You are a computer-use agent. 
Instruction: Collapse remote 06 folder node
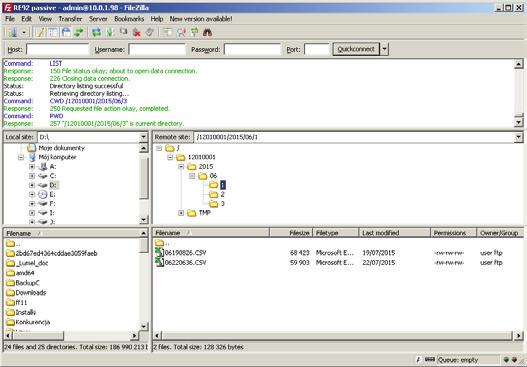(x=192, y=176)
